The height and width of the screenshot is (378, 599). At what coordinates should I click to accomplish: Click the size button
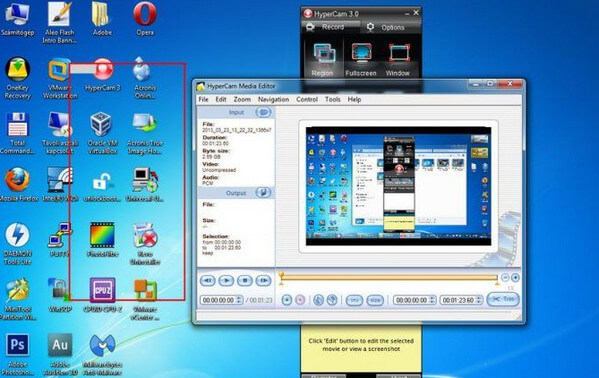coord(375,300)
